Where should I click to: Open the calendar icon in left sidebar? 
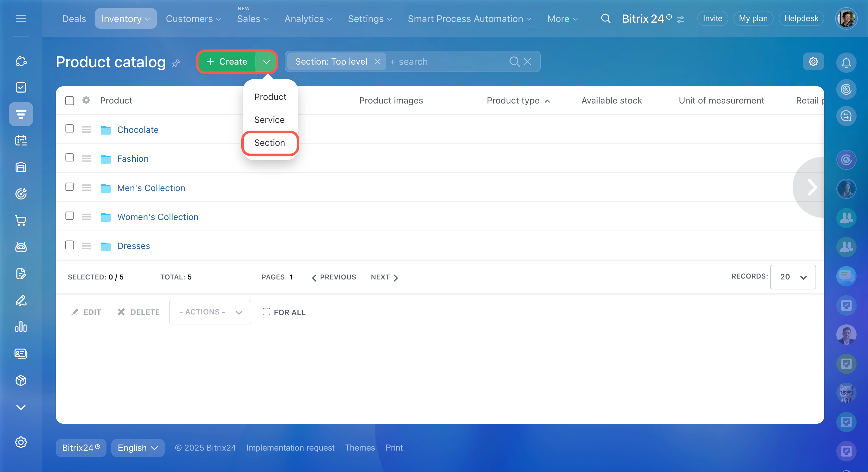pyautogui.click(x=21, y=140)
